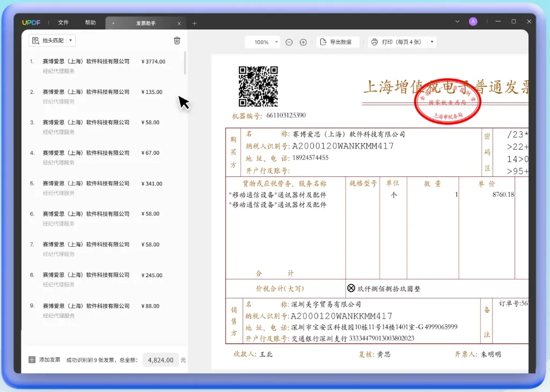Click 打印（每页4张）button
This screenshot has height=392, width=550.
click(397, 42)
